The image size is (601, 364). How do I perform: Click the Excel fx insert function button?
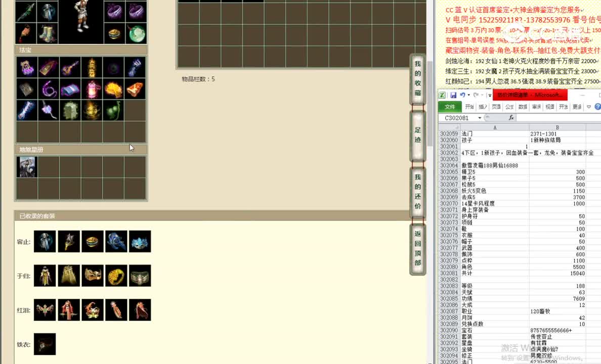(x=511, y=118)
